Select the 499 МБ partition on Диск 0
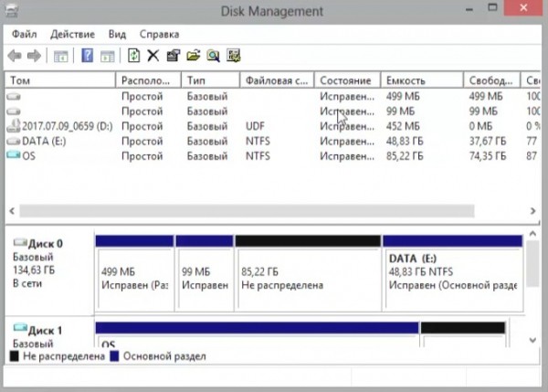 coord(134,273)
